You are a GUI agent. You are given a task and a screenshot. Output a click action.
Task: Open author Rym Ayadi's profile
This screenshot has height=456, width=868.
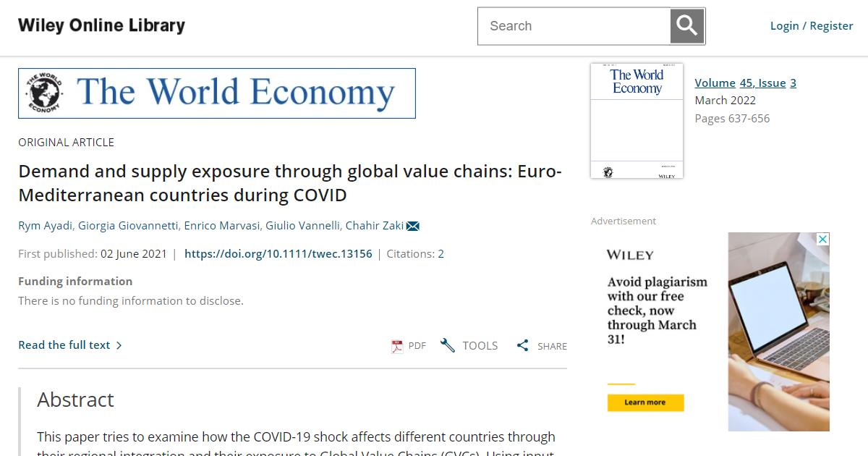(x=45, y=226)
